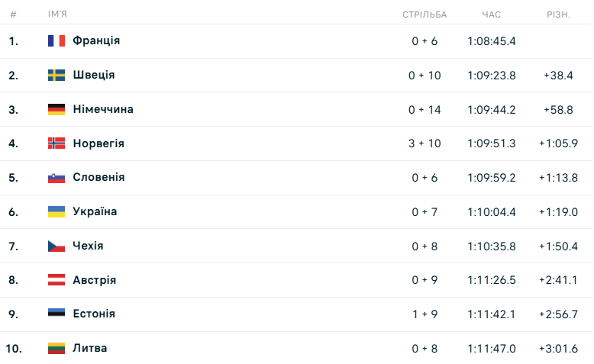Click the Norway flag icon
This screenshot has width=594, height=364.
(x=56, y=143)
